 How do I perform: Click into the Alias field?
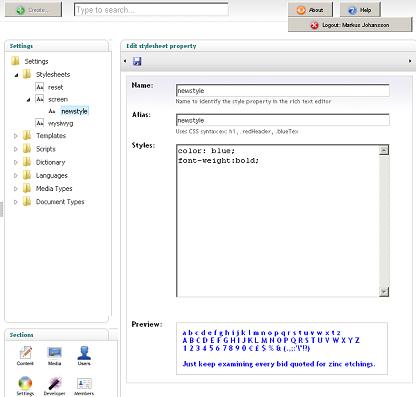[283, 120]
